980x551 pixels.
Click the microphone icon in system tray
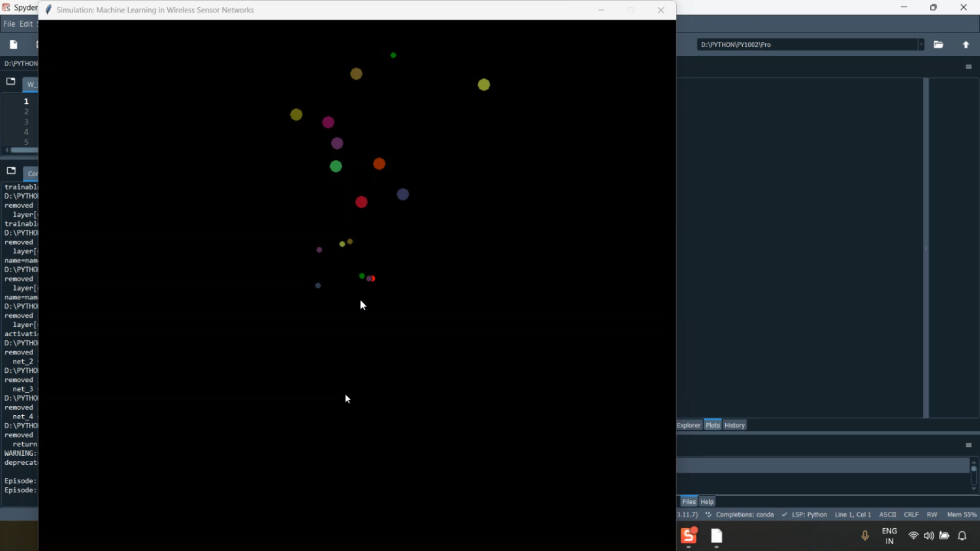[865, 536]
